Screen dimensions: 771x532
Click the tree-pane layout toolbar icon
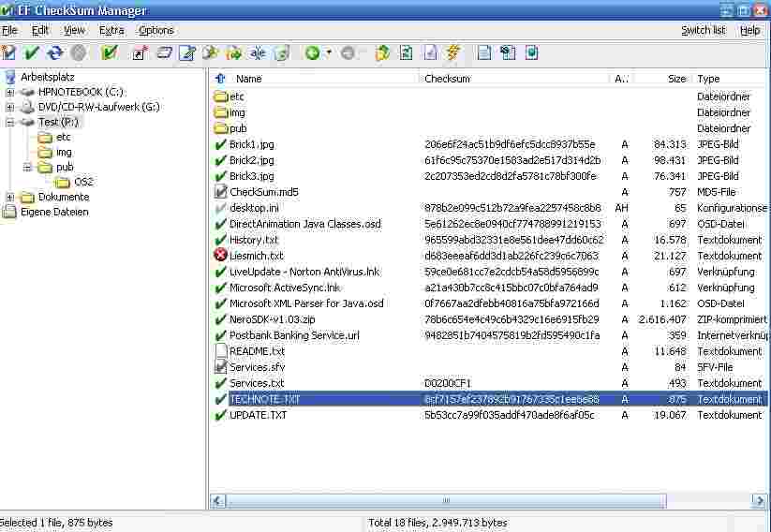point(508,52)
